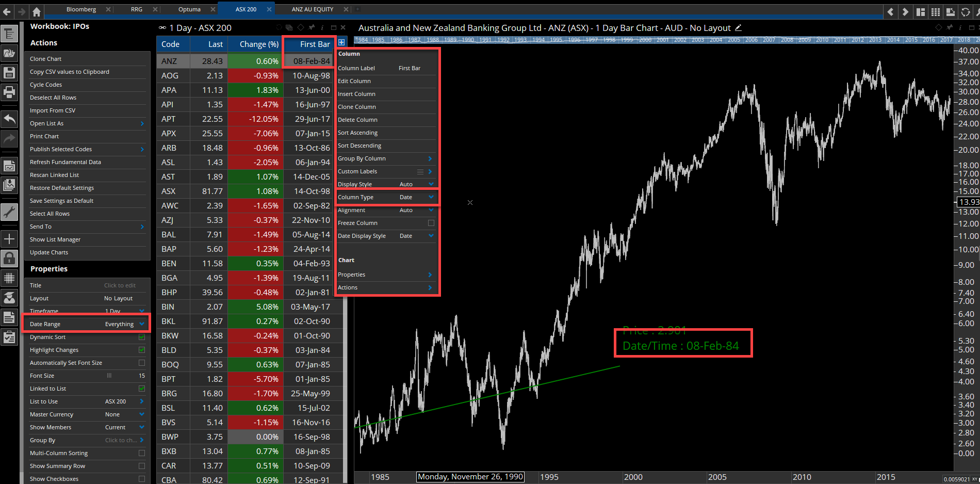Open workbook folder icon in sidebar
Viewport: 980px width, 484px height.
9,53
